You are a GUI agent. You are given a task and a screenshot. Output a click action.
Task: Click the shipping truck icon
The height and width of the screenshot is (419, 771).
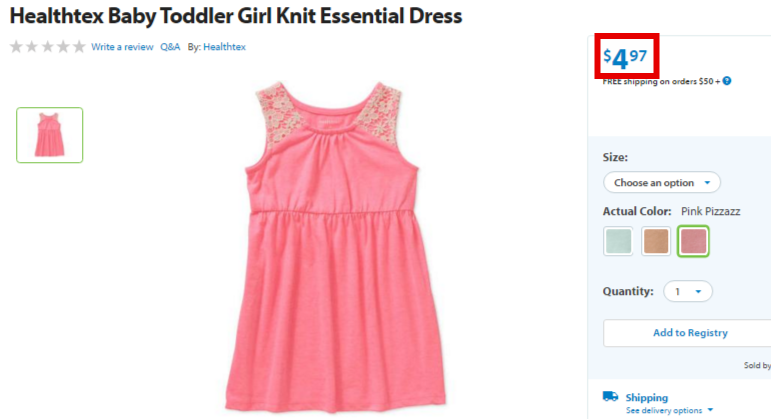[610, 396]
